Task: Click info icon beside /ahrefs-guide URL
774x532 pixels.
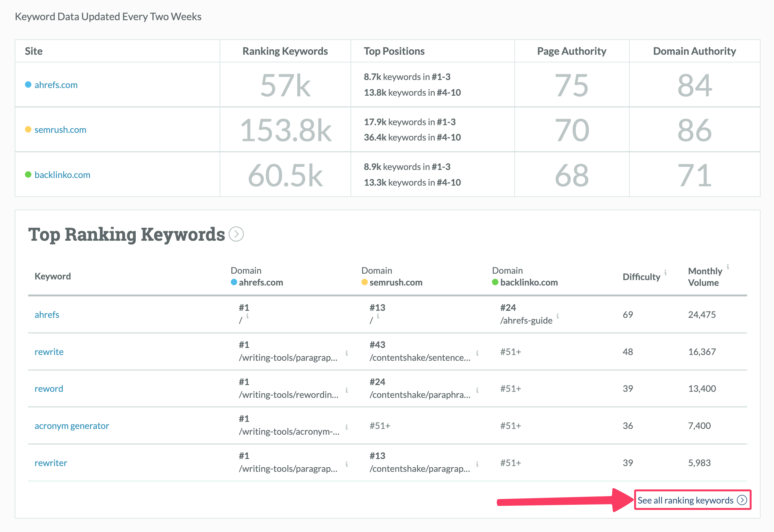Action: click(558, 316)
